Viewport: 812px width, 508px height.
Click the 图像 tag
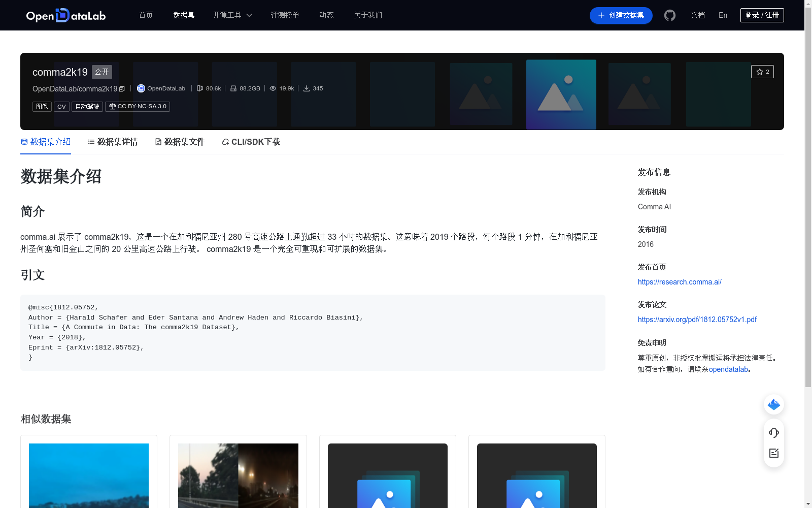coord(42,107)
